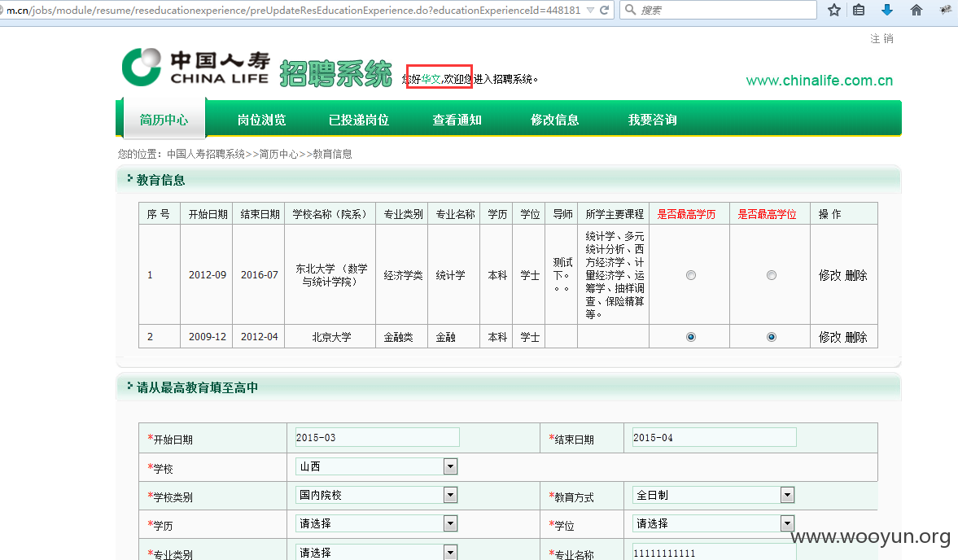The image size is (958, 560).
Task: Click the 经济学类 category cell
Action: coord(403,275)
